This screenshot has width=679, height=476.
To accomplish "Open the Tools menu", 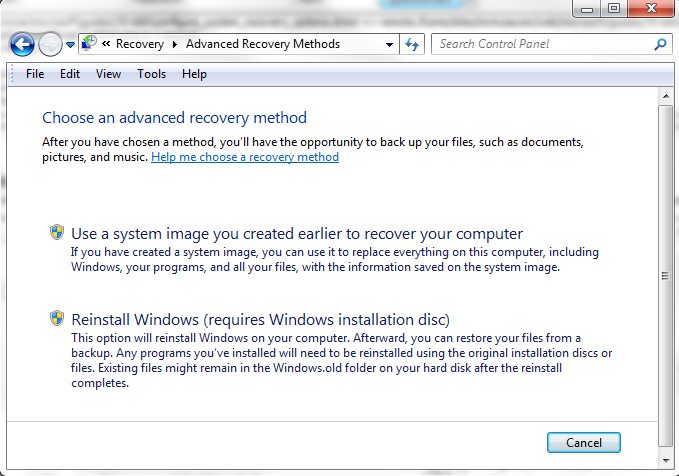I will [x=152, y=74].
